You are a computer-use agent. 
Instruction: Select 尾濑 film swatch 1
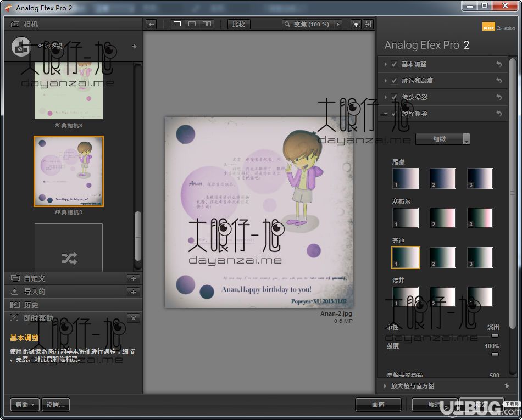point(405,178)
